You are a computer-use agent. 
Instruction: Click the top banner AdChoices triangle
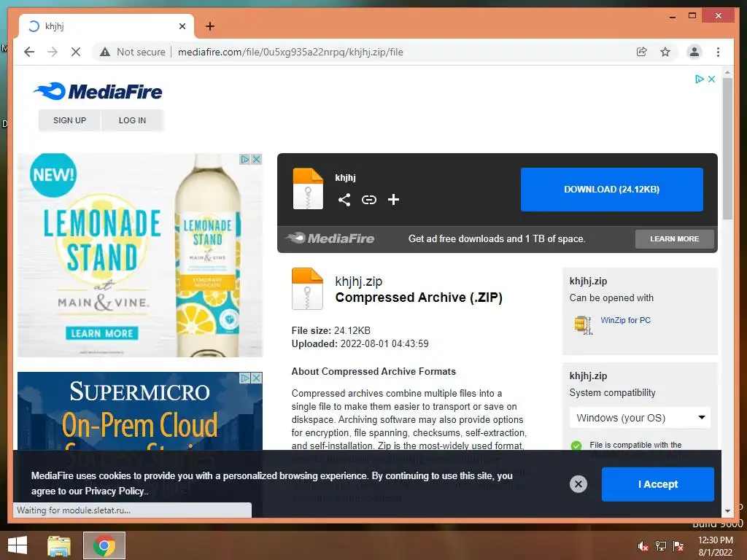[x=699, y=79]
